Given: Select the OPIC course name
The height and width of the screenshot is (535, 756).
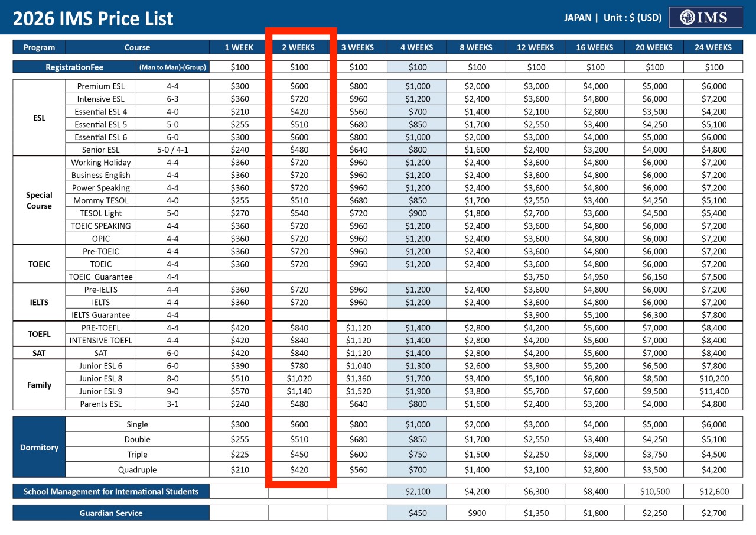Looking at the screenshot, I should coord(101,239).
